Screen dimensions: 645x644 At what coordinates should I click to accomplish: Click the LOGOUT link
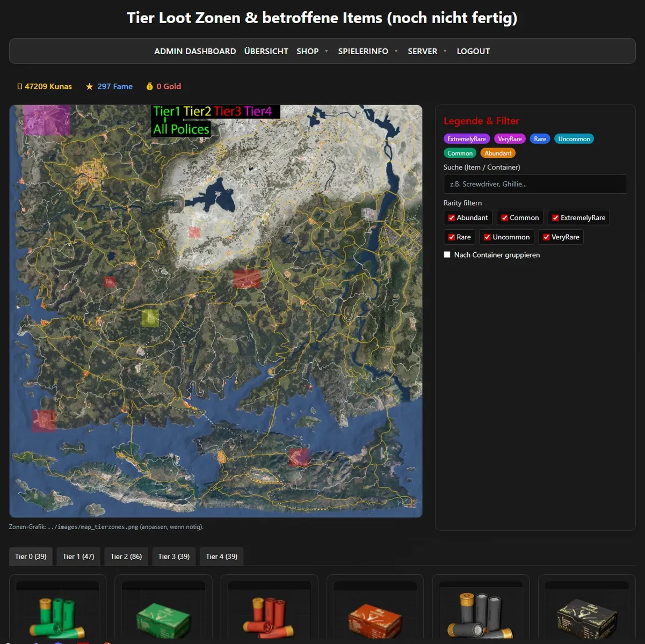473,52
